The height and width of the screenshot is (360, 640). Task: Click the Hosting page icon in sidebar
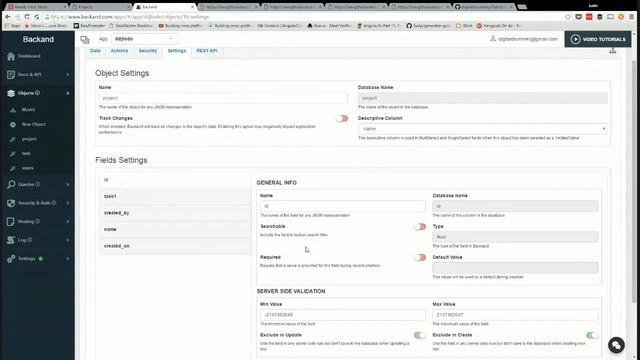click(11, 222)
